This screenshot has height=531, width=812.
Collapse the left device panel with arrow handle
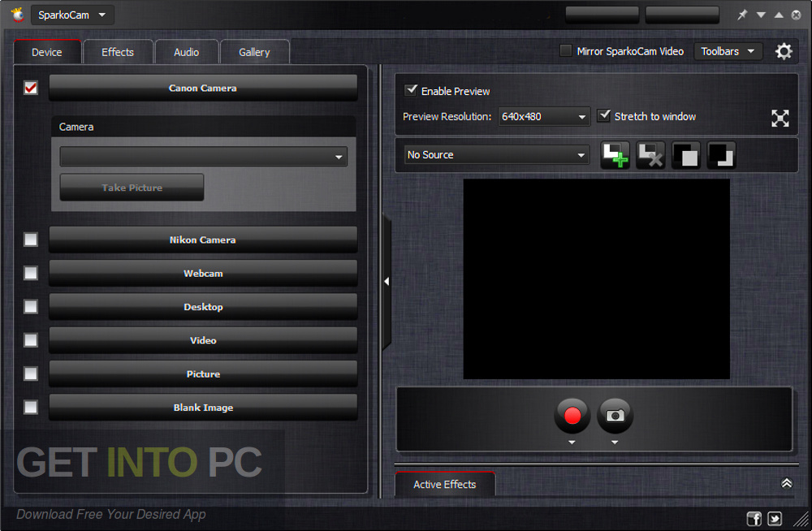tap(387, 281)
